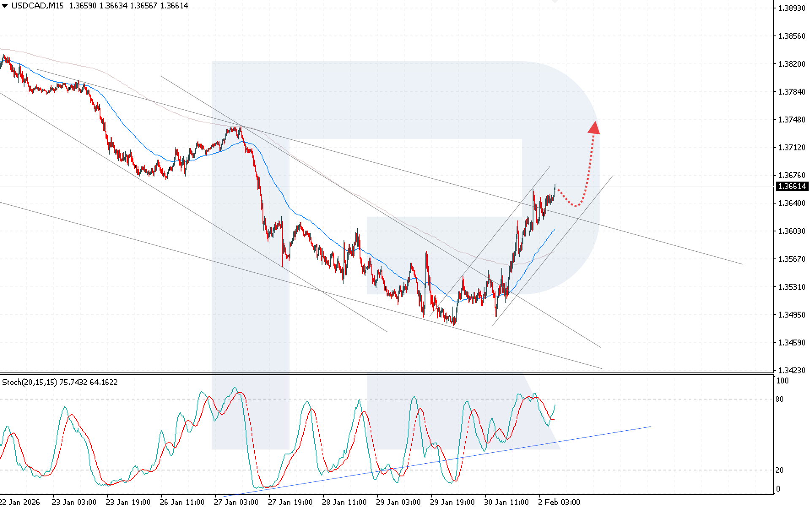Click the 1.34230 price axis label

click(792, 370)
